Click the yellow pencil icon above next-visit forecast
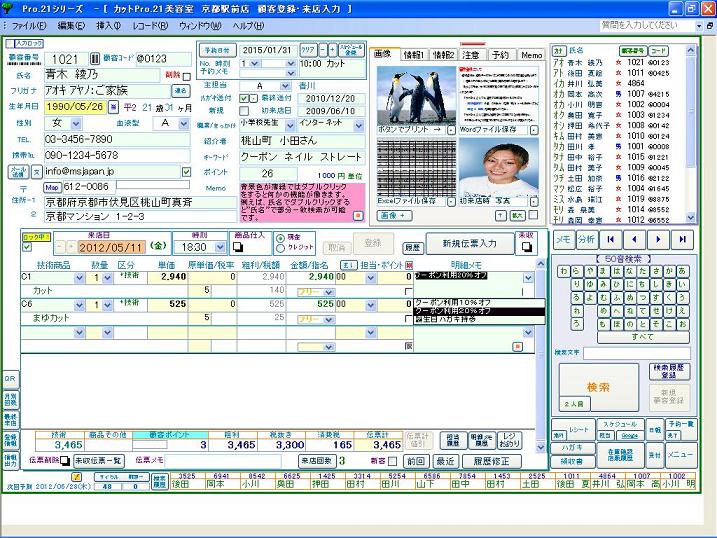717x538 pixels. click(x=77, y=477)
